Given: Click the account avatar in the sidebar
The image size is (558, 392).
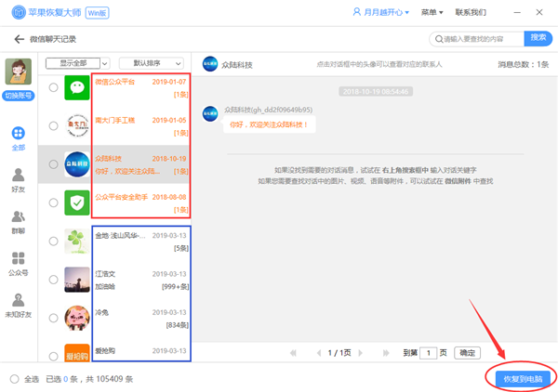Looking at the screenshot, I should [x=19, y=72].
